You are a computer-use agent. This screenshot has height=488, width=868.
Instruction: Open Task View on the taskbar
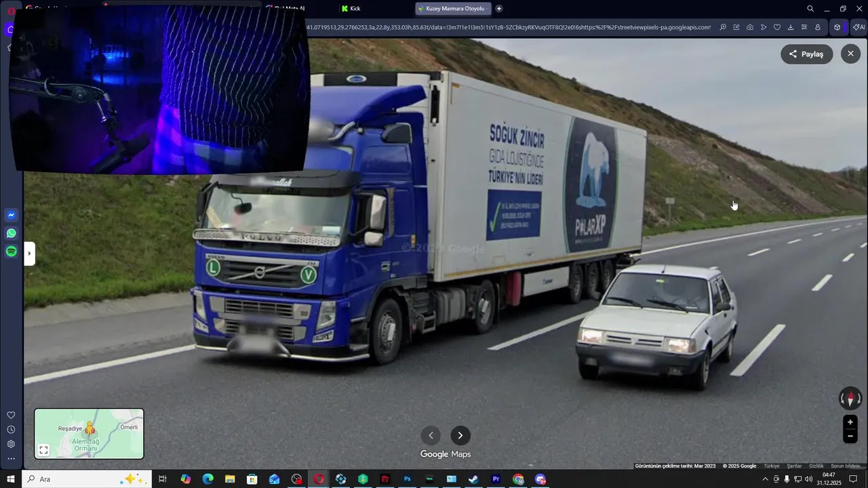(x=163, y=479)
